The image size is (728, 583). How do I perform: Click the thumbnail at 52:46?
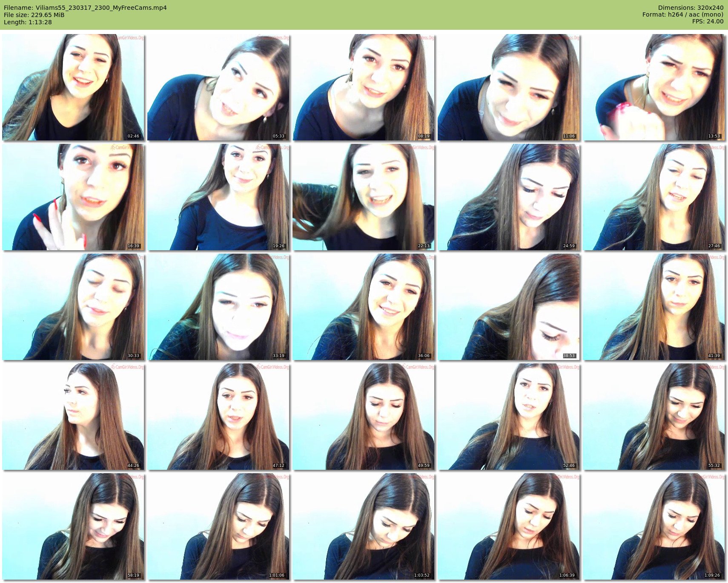(x=508, y=417)
